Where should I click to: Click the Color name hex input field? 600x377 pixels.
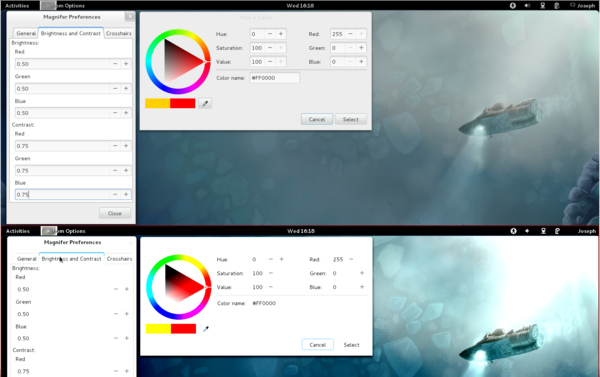coord(275,78)
